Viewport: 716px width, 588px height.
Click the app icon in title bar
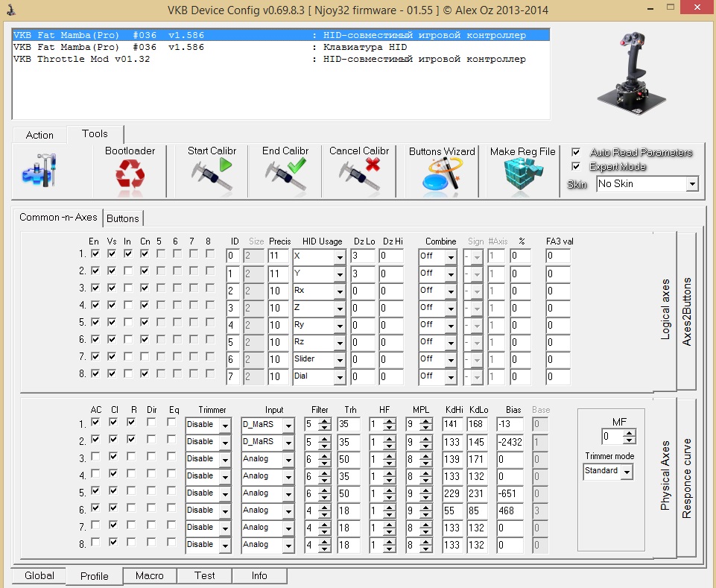tap(11, 9)
